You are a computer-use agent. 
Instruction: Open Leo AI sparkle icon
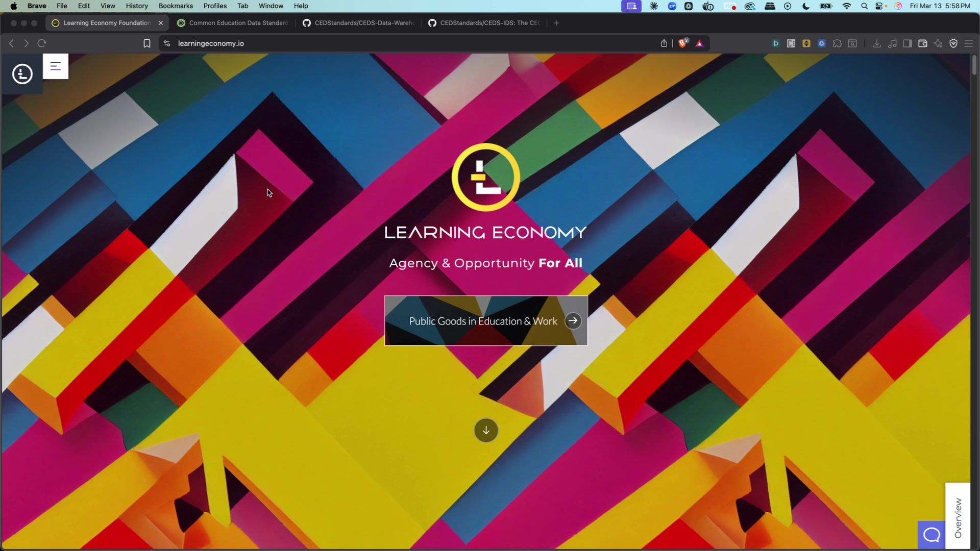click(x=938, y=43)
